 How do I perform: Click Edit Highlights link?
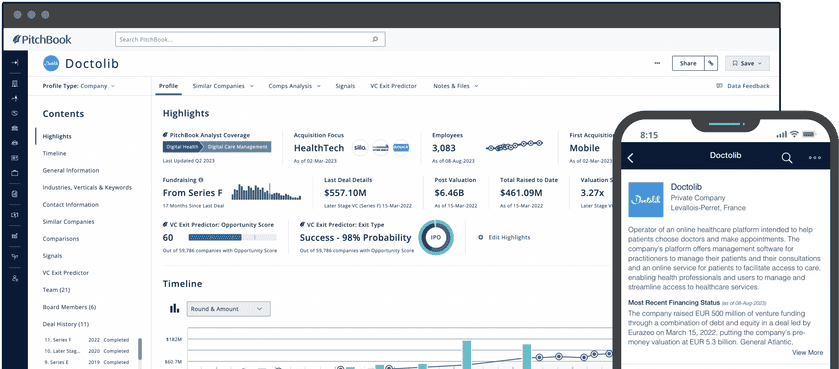pos(509,237)
